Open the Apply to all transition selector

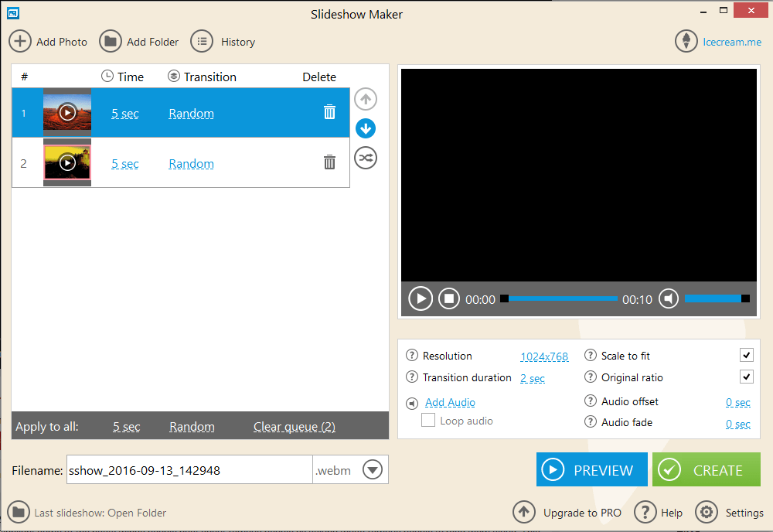[x=192, y=426]
